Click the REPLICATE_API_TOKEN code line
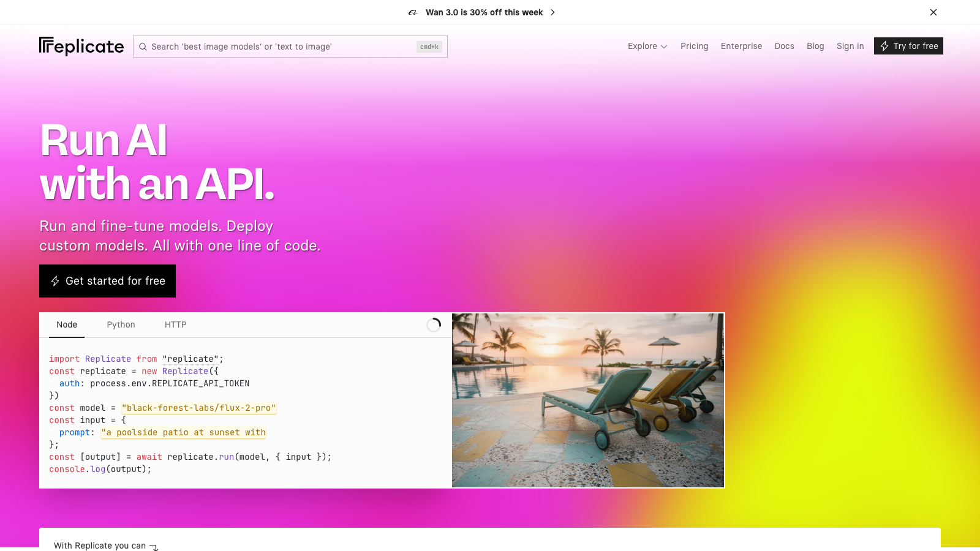This screenshot has width=980, height=551. tap(154, 383)
